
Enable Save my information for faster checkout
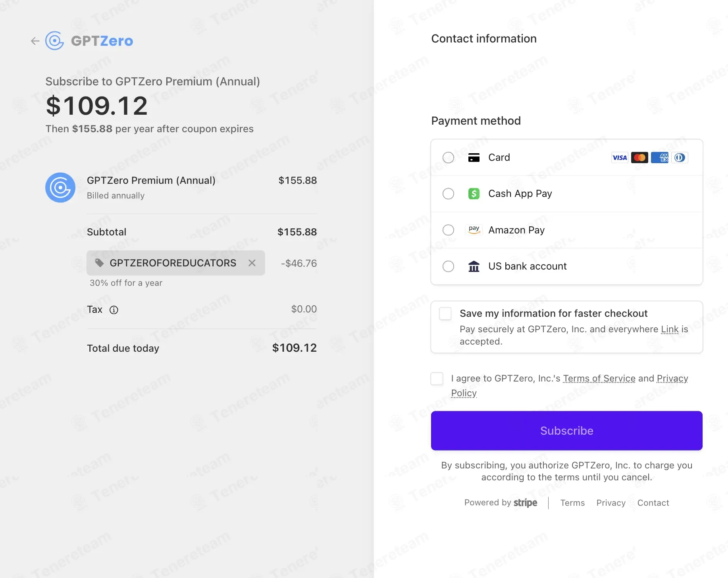pyautogui.click(x=445, y=314)
